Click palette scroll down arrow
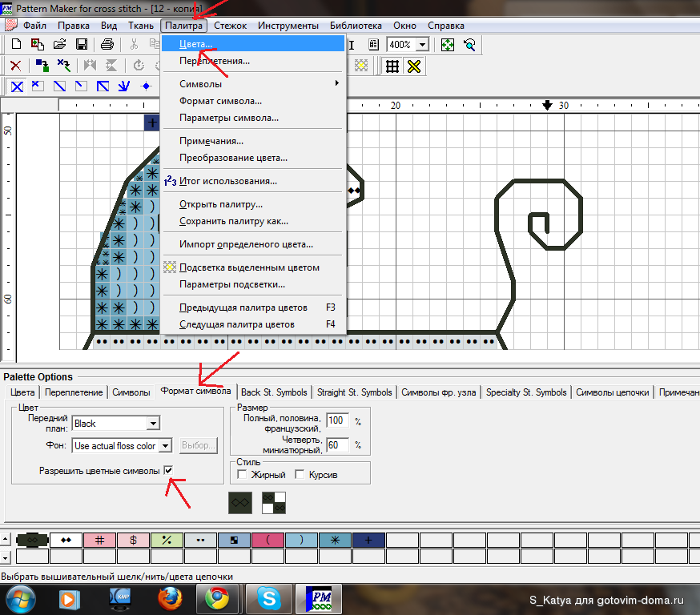The image size is (700, 615). point(5,557)
